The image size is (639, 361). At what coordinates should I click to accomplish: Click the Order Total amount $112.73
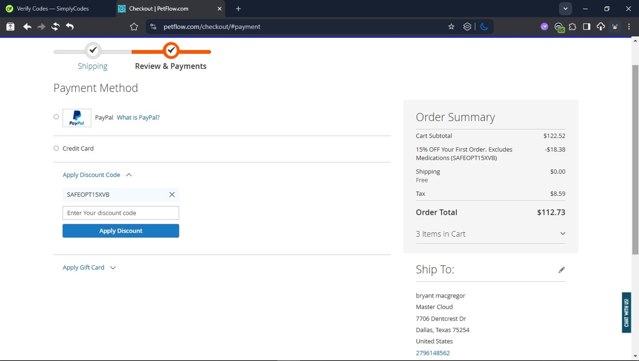(551, 212)
